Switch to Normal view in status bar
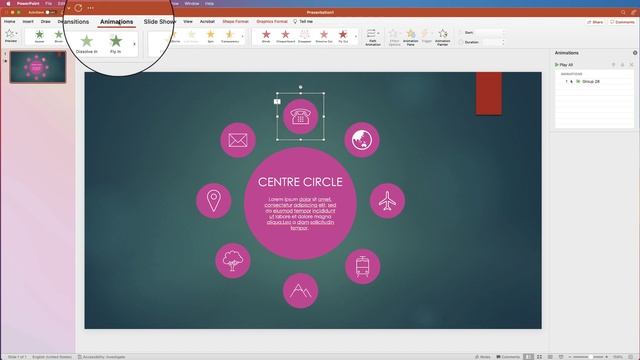This screenshot has height=360, width=640. (529, 357)
